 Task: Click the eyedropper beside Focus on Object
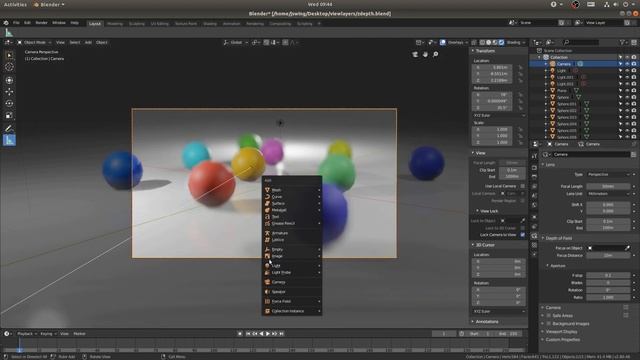(x=627, y=248)
